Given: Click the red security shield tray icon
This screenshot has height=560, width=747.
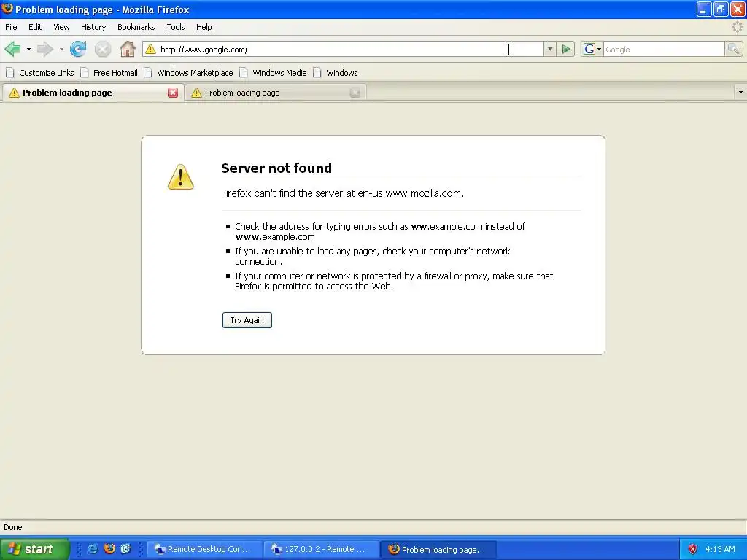Looking at the screenshot, I should pyautogui.click(x=692, y=549).
